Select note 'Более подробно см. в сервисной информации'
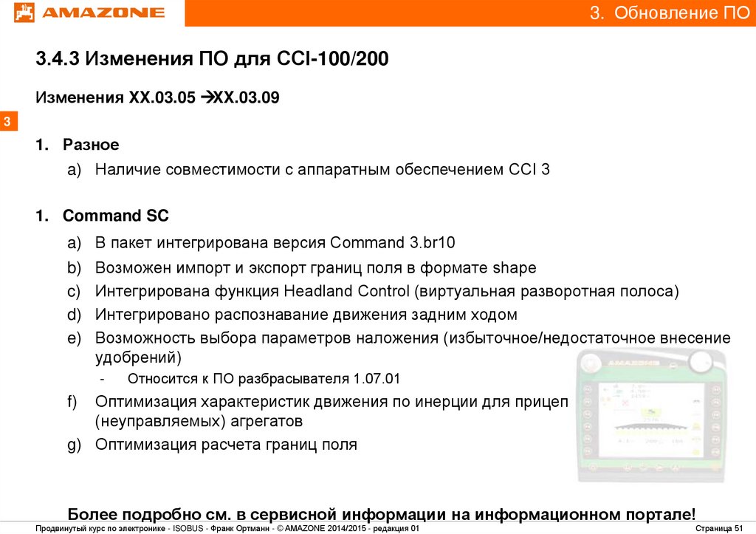Image resolution: width=756 pixels, height=534 pixels. (382, 514)
